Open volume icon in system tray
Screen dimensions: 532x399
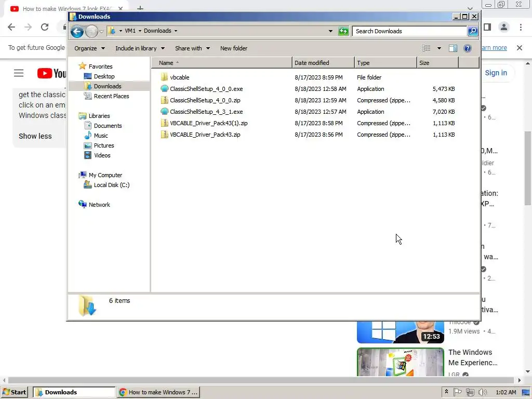coord(483,392)
